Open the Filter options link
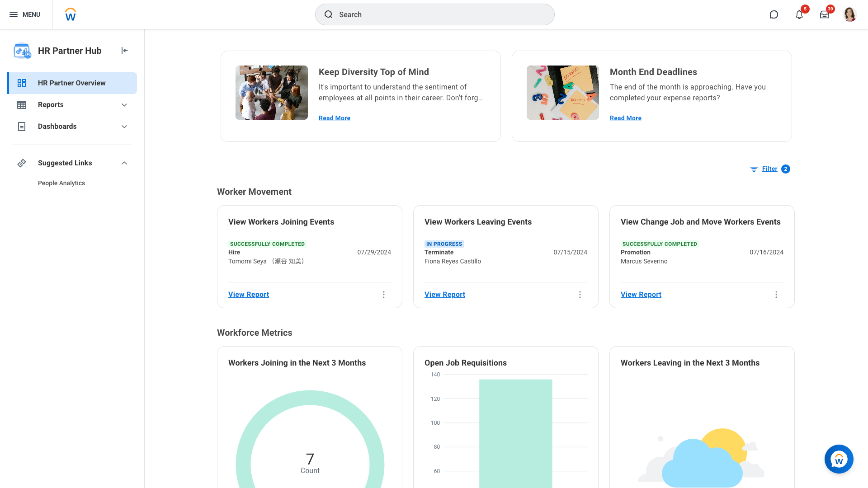The height and width of the screenshot is (488, 868). pos(769,169)
